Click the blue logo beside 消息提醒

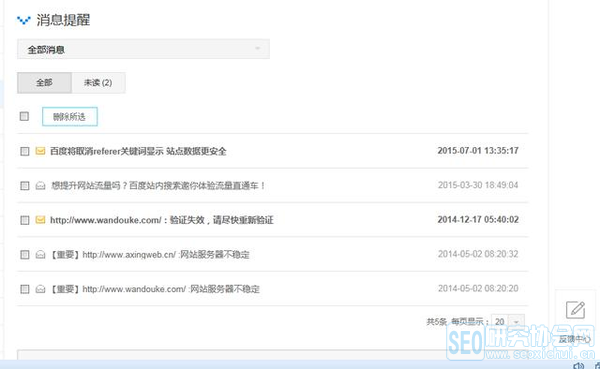pyautogui.click(x=24, y=20)
